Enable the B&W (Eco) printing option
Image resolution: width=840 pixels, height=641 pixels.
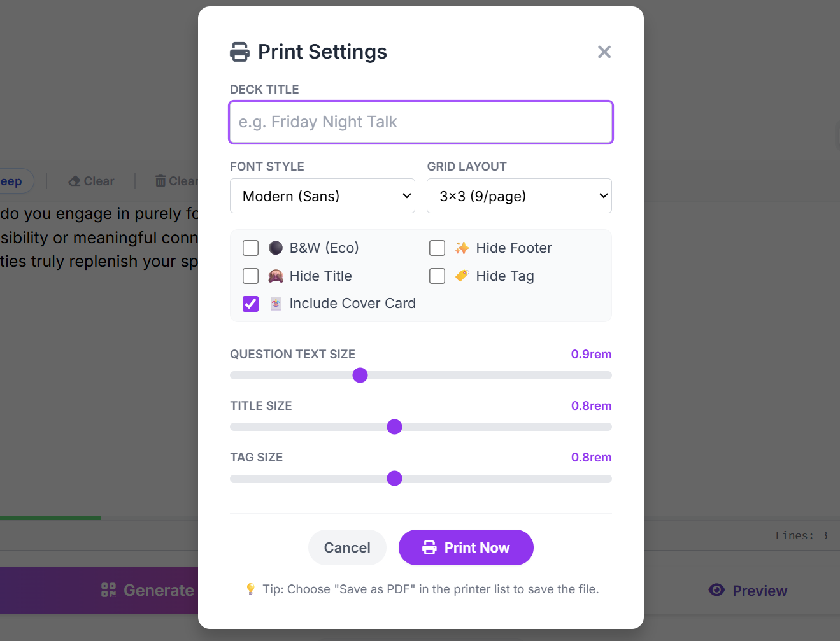[x=250, y=248]
